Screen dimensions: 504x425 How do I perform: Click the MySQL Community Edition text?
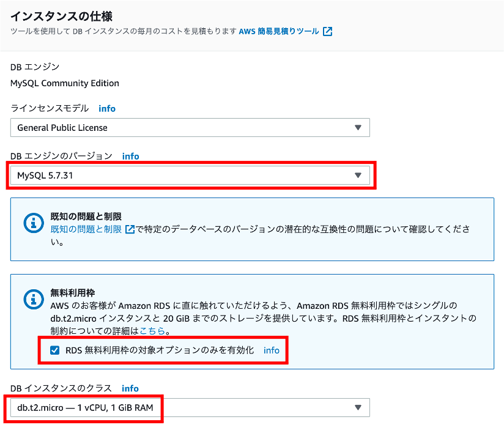(65, 83)
